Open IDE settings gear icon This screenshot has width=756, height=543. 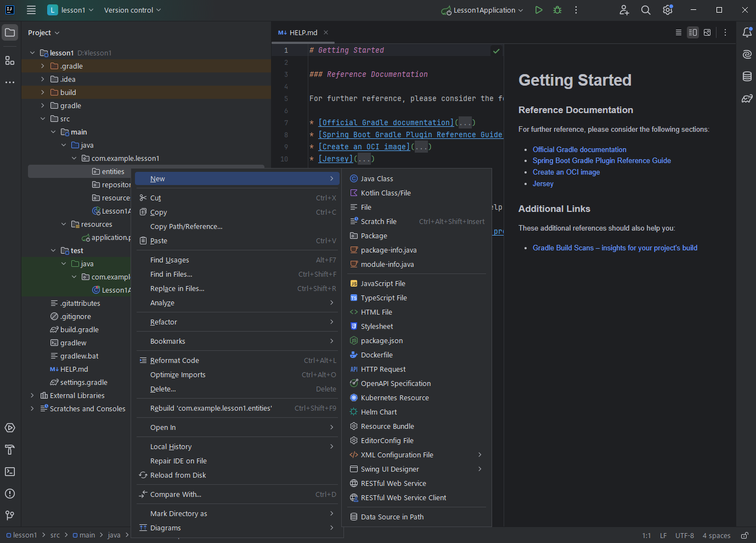pos(668,10)
